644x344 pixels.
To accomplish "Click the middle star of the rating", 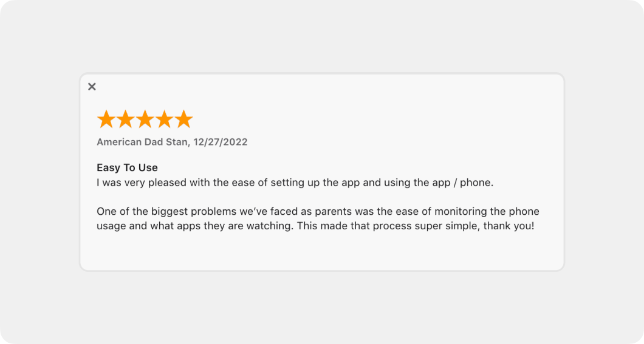I will coord(145,120).
